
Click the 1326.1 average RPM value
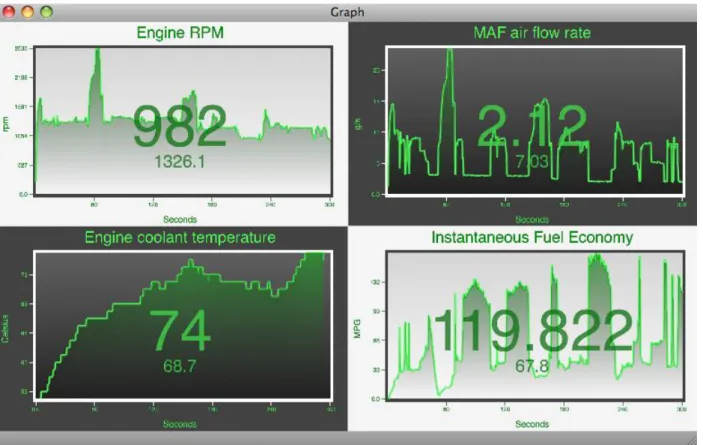180,162
